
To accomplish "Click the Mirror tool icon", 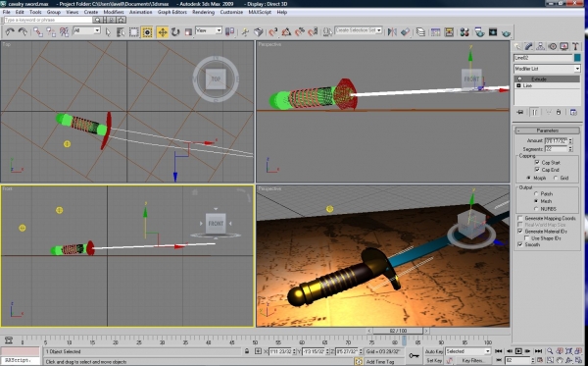I will coord(392,32).
